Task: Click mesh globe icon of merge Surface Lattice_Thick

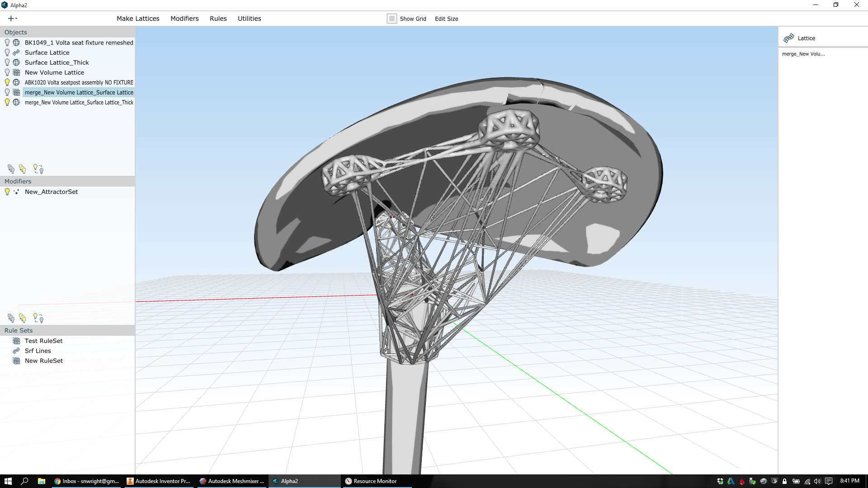Action: [x=16, y=102]
